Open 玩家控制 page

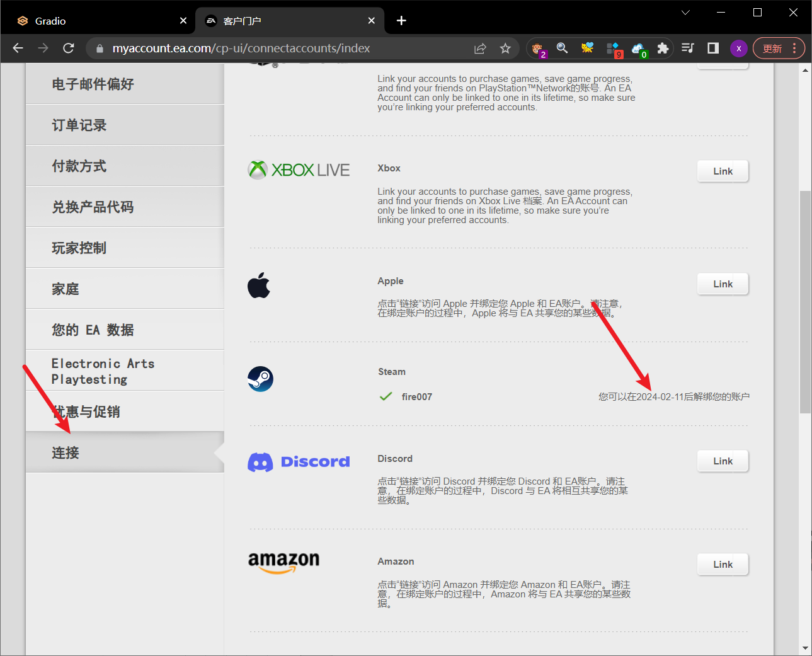(x=125, y=248)
